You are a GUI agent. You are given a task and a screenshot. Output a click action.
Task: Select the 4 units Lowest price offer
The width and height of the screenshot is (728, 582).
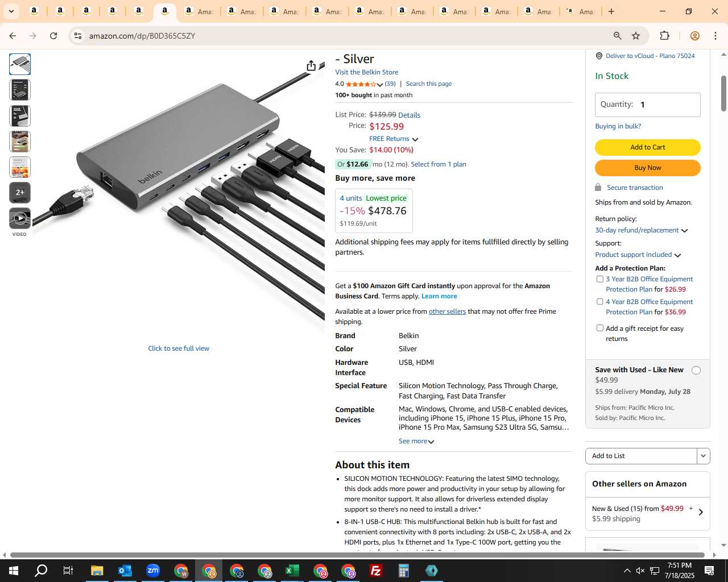point(374,211)
